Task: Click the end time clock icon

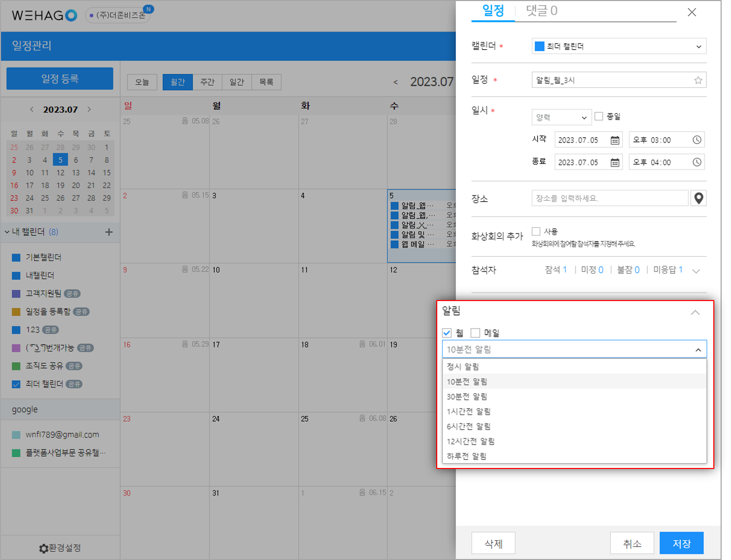Action: [x=697, y=162]
